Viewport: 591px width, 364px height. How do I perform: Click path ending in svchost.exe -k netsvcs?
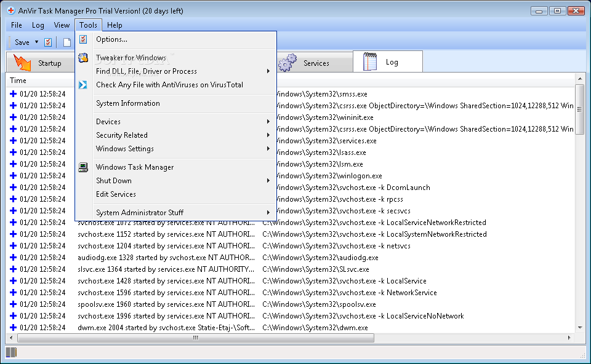[x=336, y=246]
